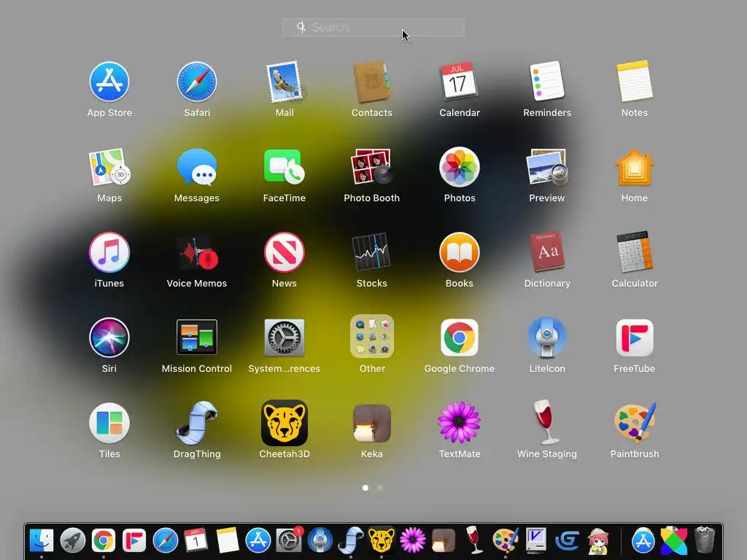The height and width of the screenshot is (560, 747).
Task: Open LiteIcon from the Launchpad grid
Action: (x=547, y=338)
